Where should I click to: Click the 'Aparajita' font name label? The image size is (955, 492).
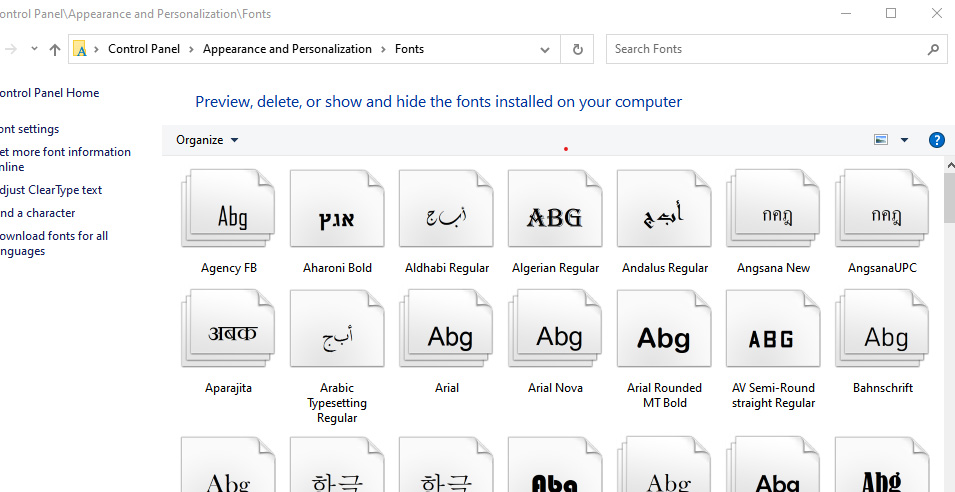[x=228, y=388]
